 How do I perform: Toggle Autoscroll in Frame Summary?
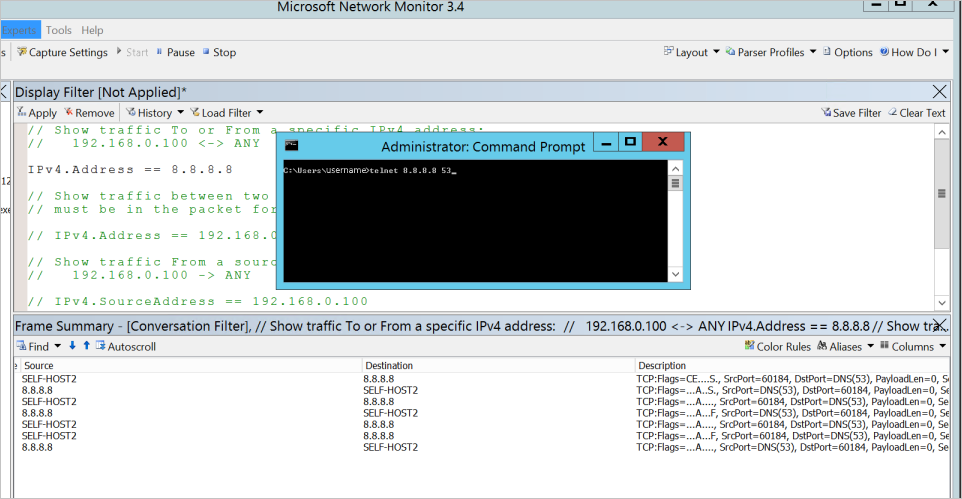coord(125,347)
